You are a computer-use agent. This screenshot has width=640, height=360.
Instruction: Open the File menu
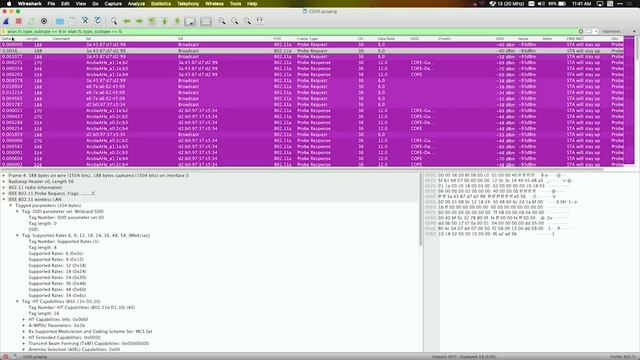pyautogui.click(x=51, y=4)
